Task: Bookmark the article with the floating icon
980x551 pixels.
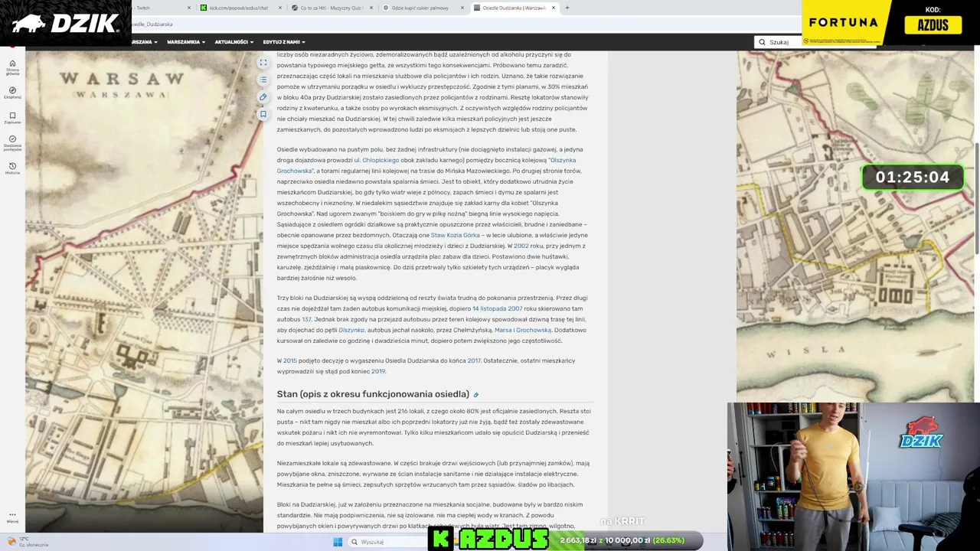Action: pyautogui.click(x=263, y=114)
